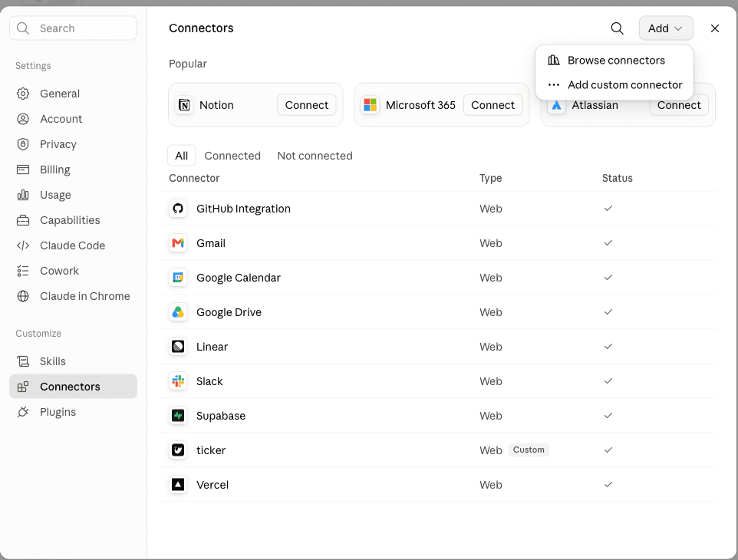Image resolution: width=738 pixels, height=560 pixels.
Task: Select Google Drive connector name
Action: 229,312
